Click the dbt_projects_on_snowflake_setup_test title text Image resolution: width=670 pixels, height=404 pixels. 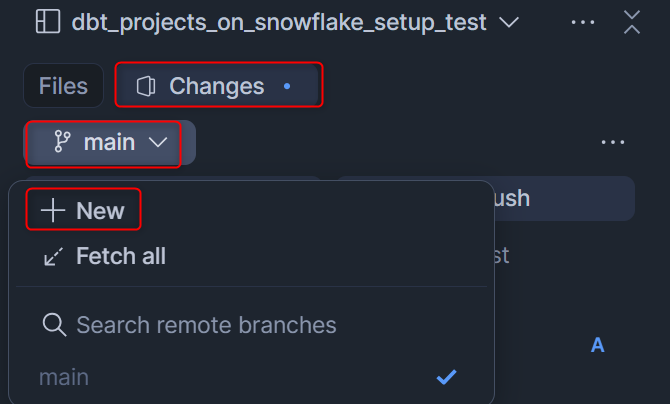pyautogui.click(x=279, y=22)
